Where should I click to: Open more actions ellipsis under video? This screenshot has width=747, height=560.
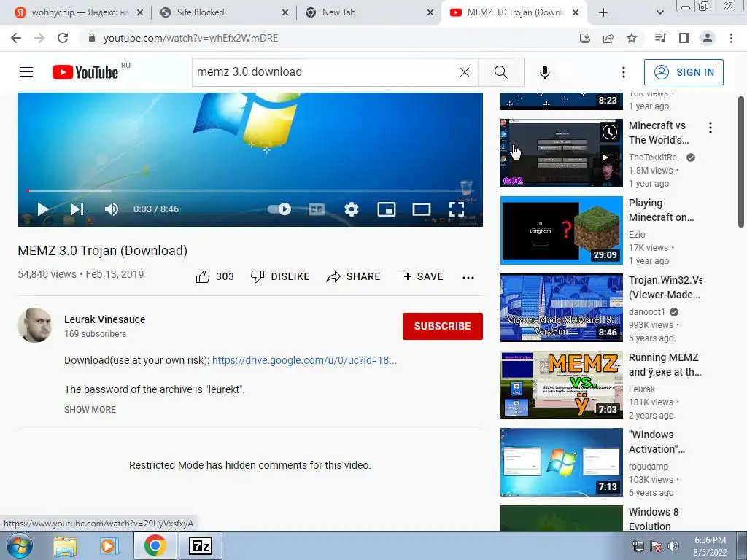tap(468, 278)
